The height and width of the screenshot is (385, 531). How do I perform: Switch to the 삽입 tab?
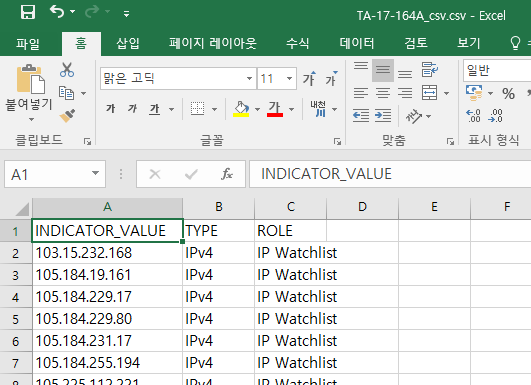coord(128,44)
